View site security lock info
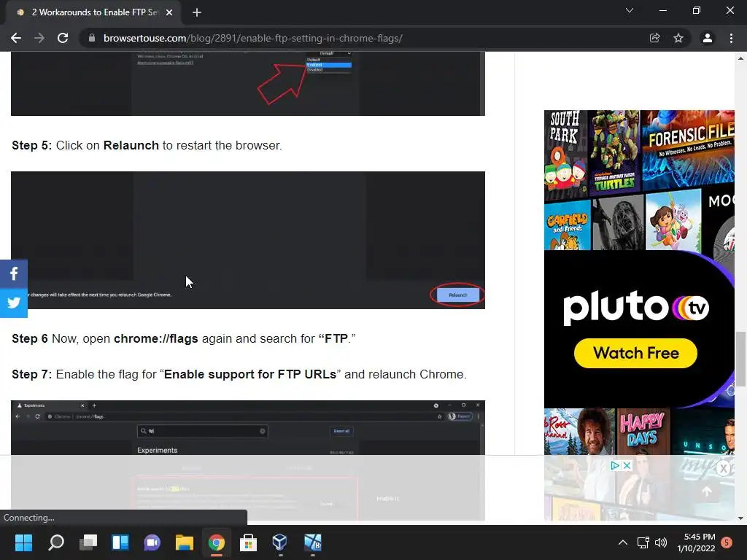Screen dimensions: 747x560 [92, 38]
